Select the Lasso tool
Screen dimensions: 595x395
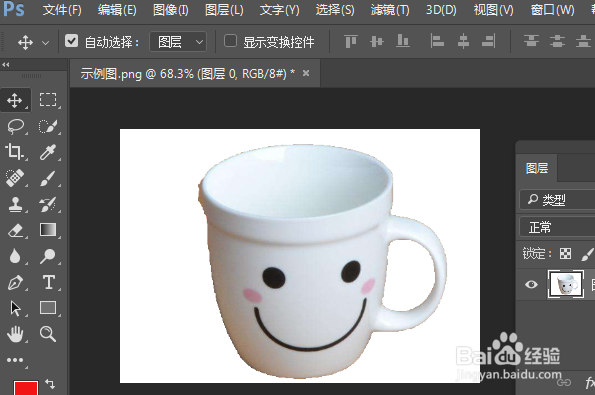[16, 126]
